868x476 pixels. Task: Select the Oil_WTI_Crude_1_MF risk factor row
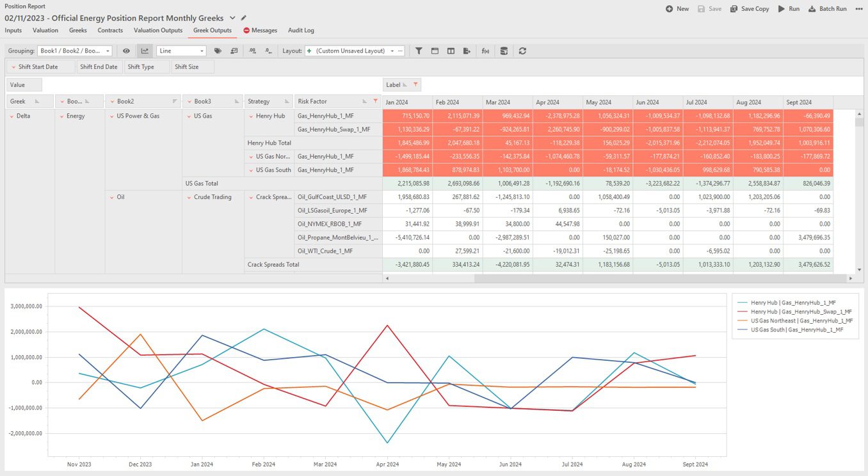(x=338, y=251)
